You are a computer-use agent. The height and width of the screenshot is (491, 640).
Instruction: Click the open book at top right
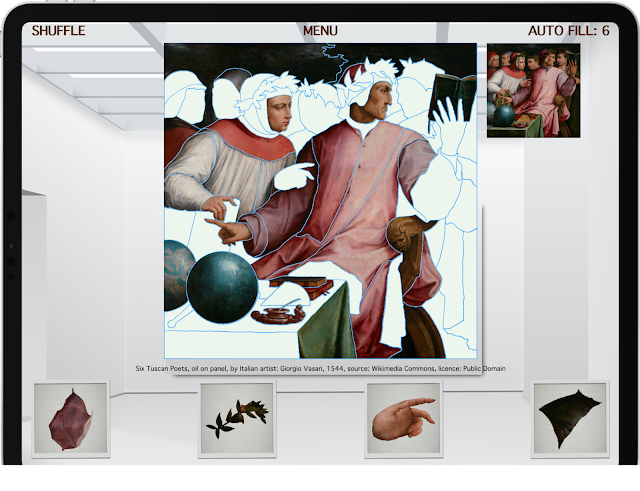coord(452,97)
